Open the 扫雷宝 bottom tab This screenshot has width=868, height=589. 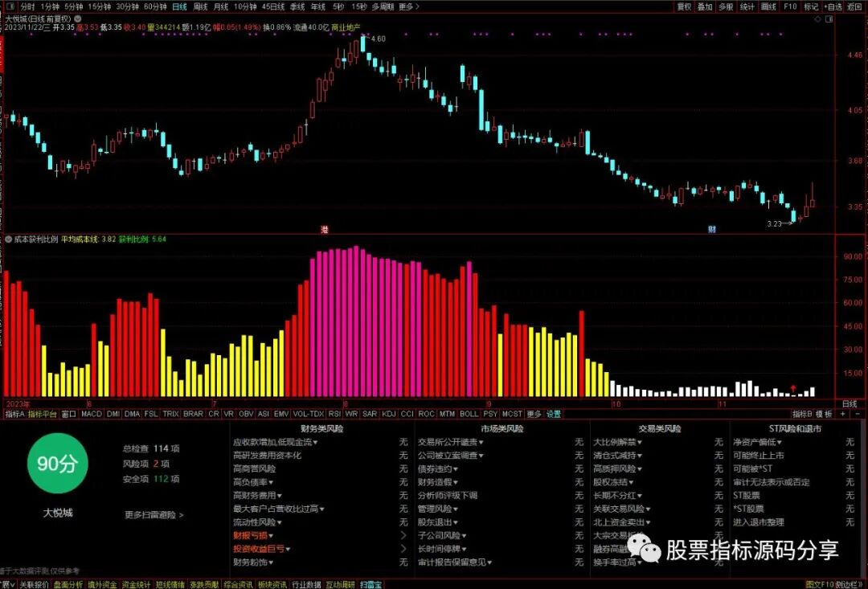click(x=371, y=584)
